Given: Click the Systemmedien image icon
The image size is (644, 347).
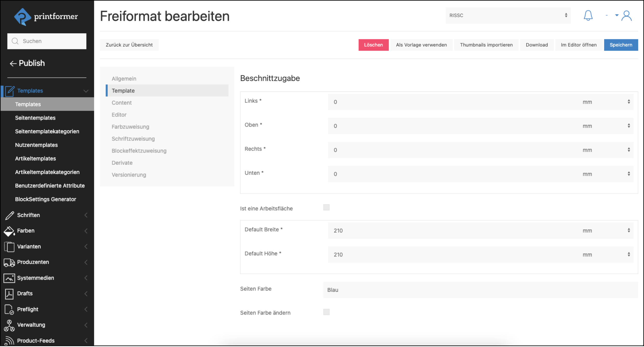Looking at the screenshot, I should 9,278.
